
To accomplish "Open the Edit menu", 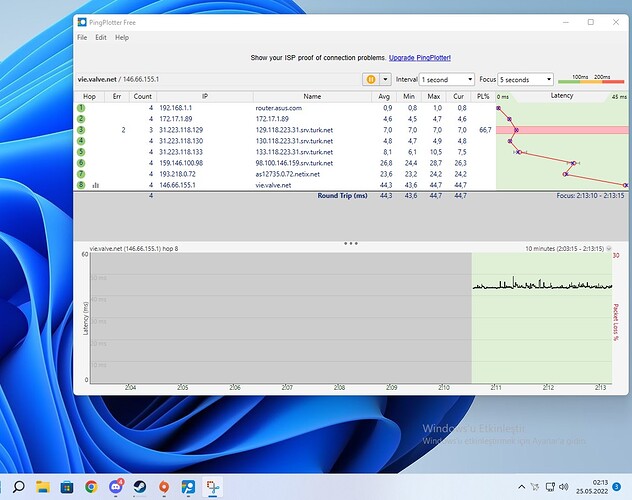I will 101,37.
